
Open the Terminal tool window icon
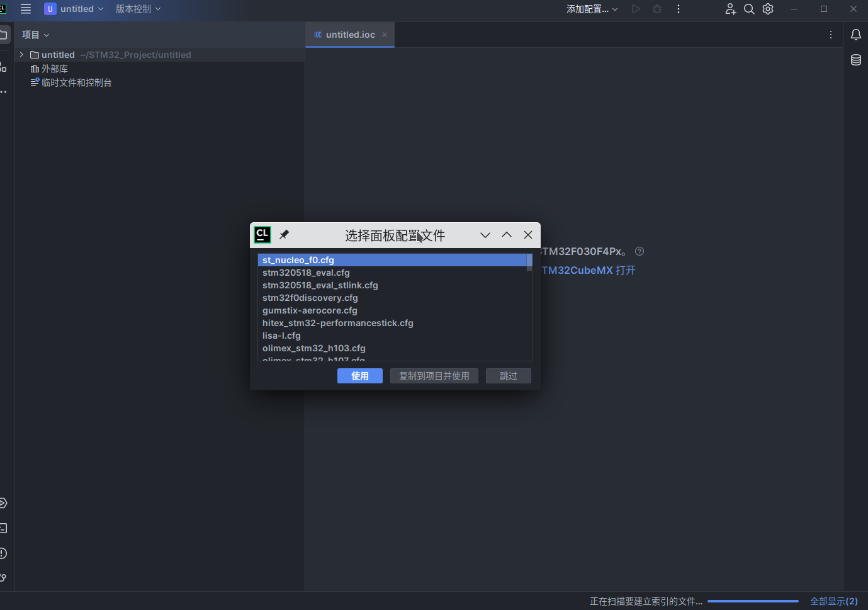point(4,528)
